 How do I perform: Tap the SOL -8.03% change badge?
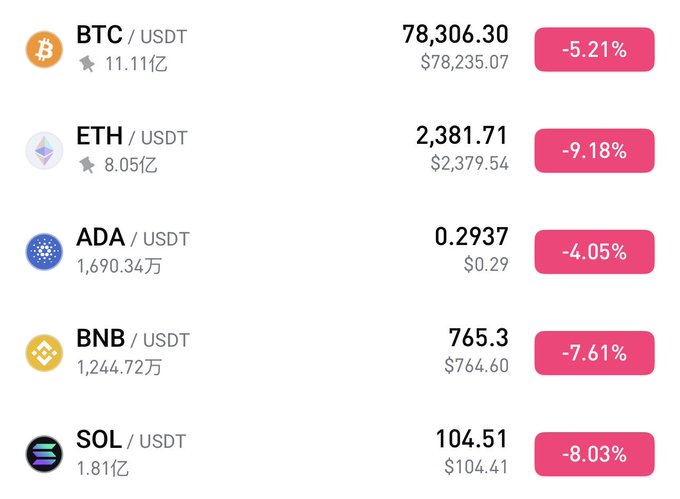[594, 454]
